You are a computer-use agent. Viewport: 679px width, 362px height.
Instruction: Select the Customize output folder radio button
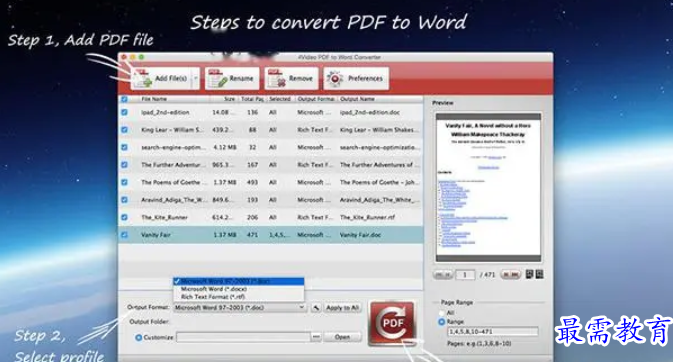[139, 337]
